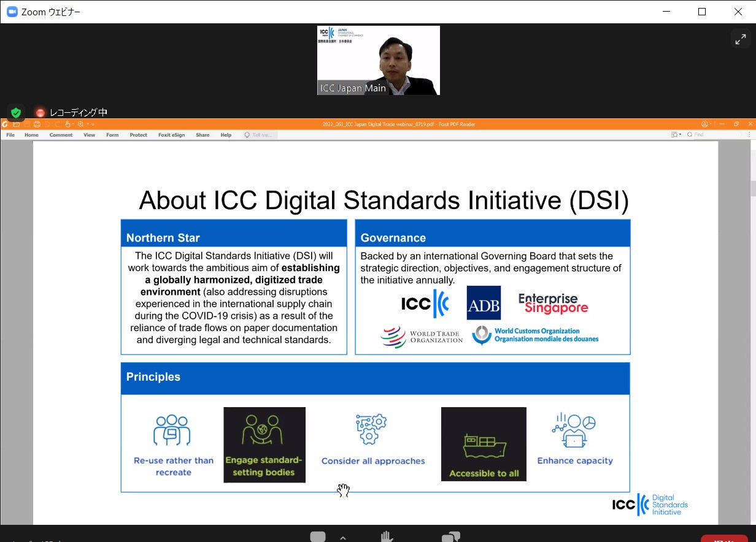756x542 pixels.
Task: Click the PDF vertical scrollbar thumb
Action: (752, 187)
